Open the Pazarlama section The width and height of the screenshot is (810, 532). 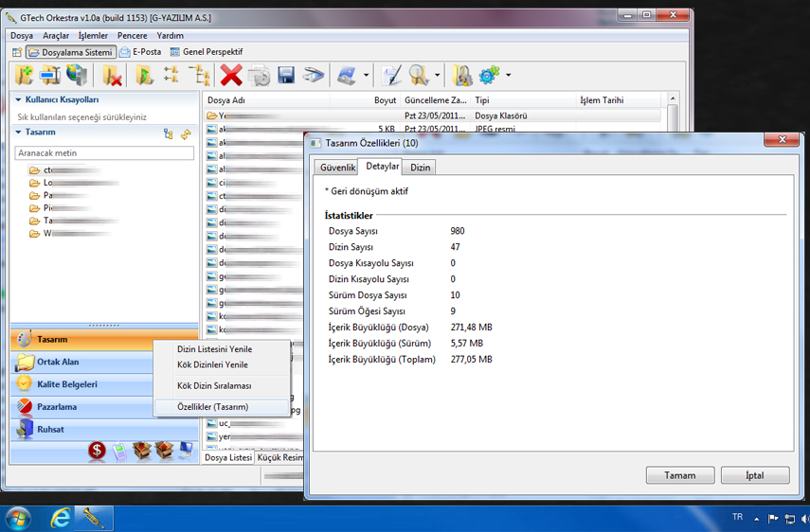[57, 407]
